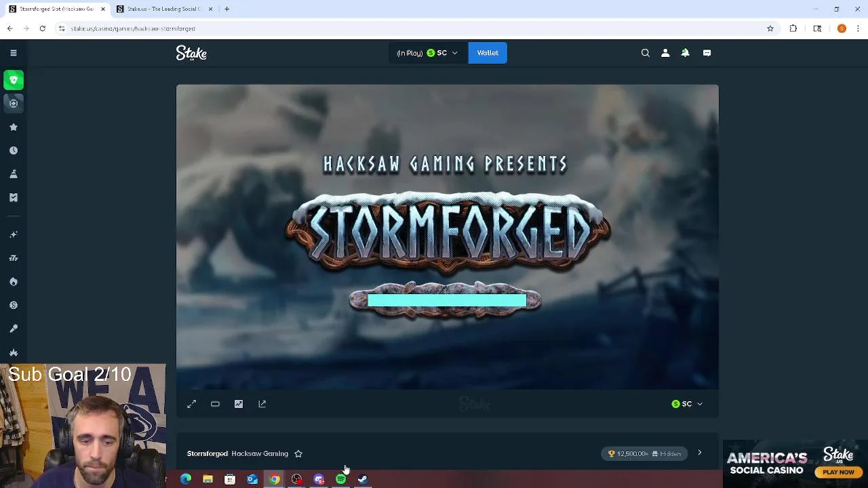Pop out game with external arrow icon

262,404
